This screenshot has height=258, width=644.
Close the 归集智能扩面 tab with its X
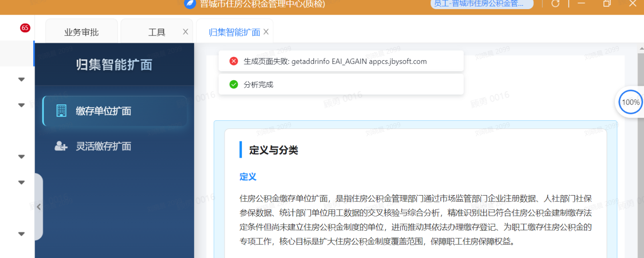[x=266, y=31]
